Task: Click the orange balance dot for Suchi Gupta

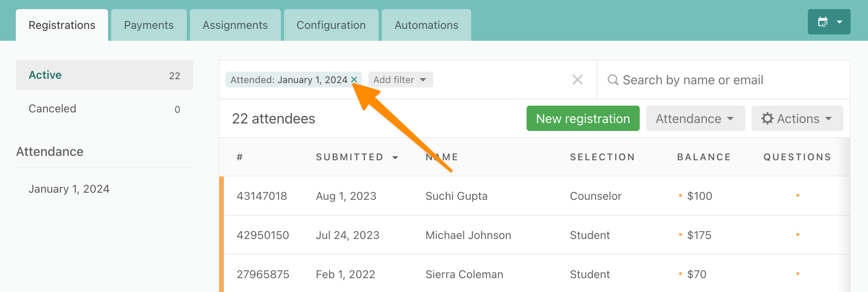Action: [x=680, y=195]
